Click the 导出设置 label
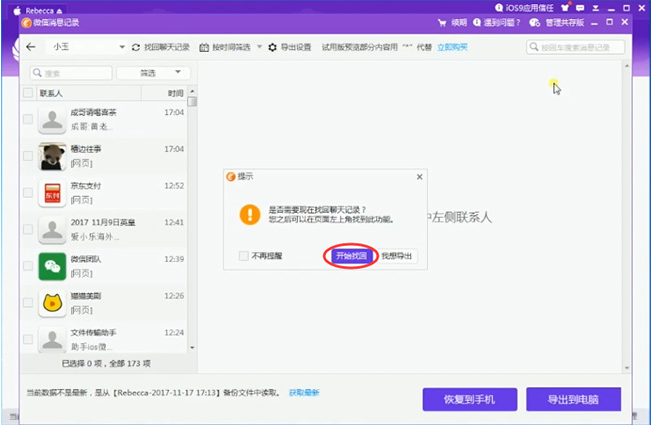This screenshot has width=651, height=425. [296, 47]
